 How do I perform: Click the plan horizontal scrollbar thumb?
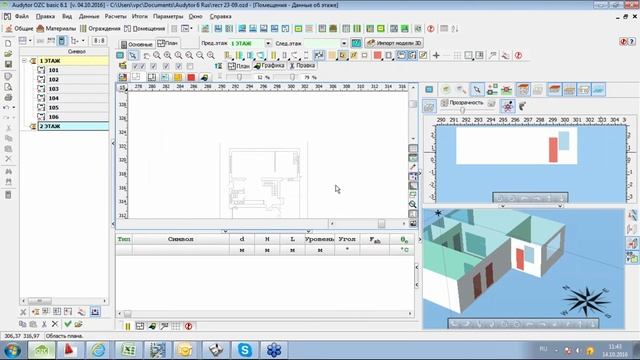381,224
